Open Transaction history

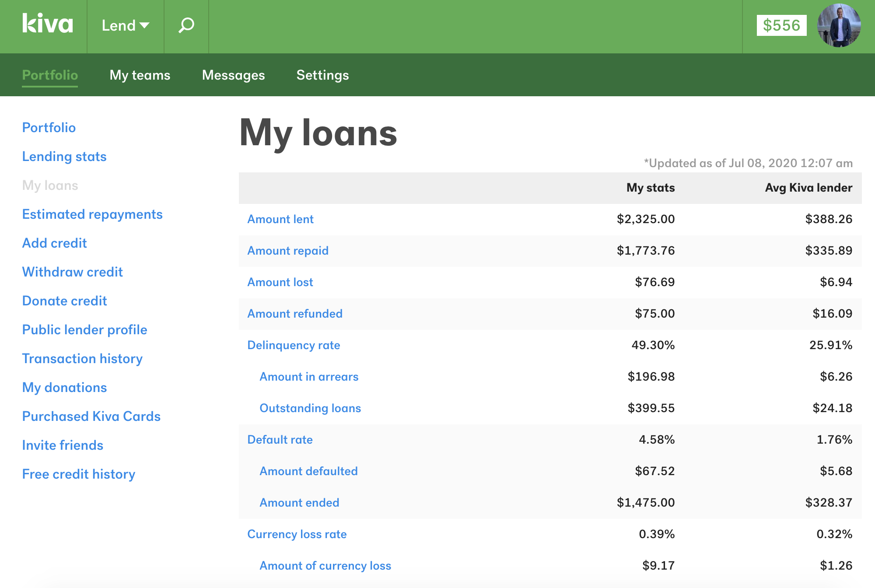(x=82, y=358)
